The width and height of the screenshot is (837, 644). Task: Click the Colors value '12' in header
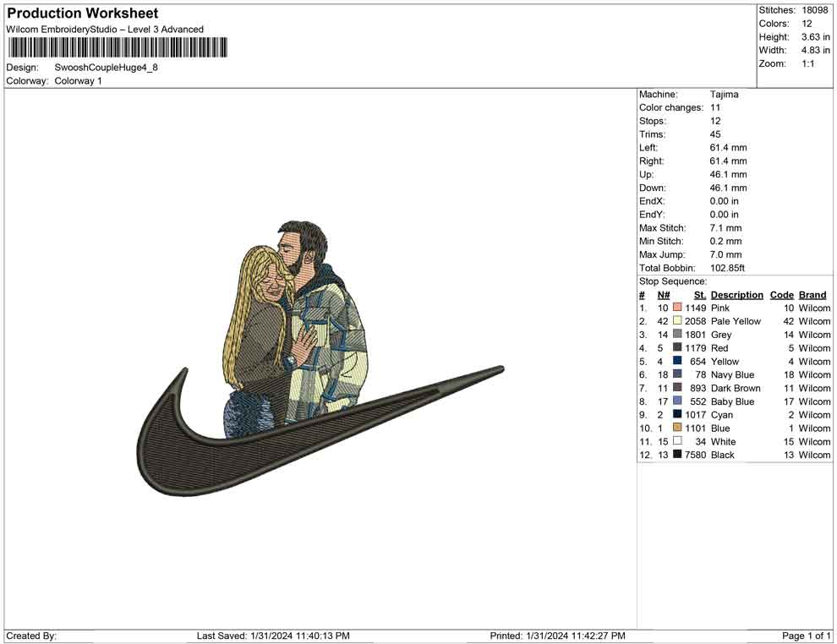(807, 24)
